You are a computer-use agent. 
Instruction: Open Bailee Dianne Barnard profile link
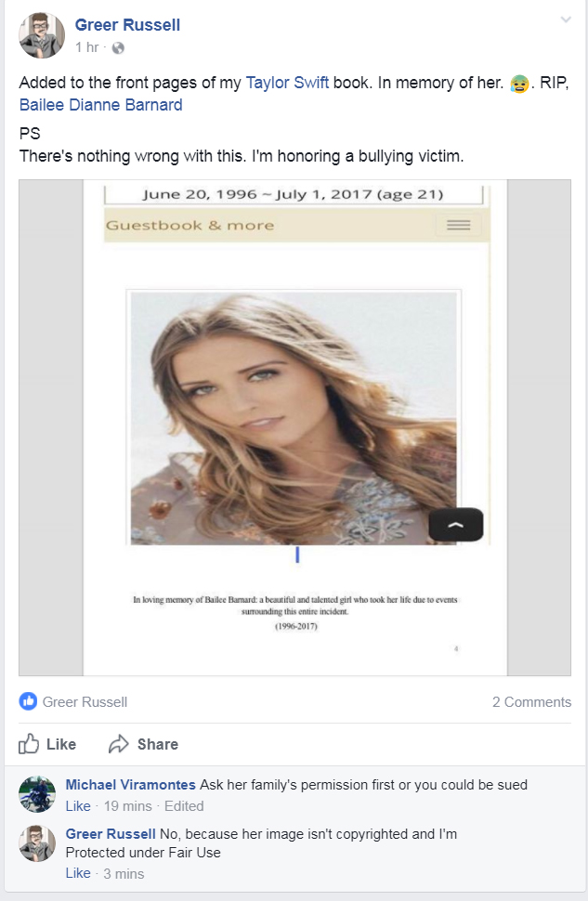click(100, 105)
